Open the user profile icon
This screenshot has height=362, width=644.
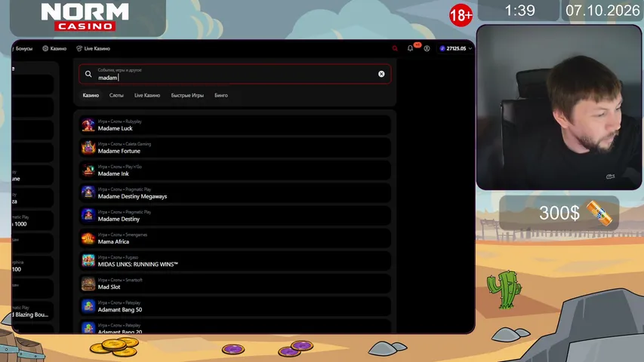click(427, 48)
